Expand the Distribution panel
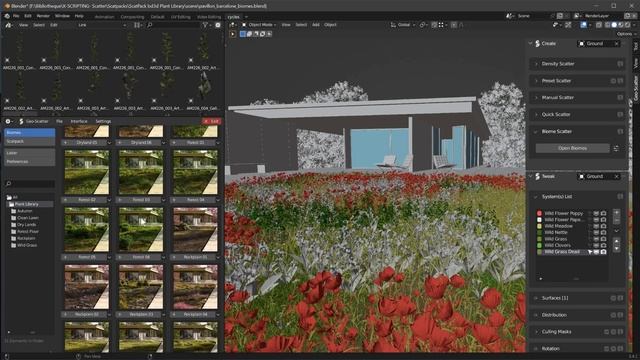 pos(536,315)
